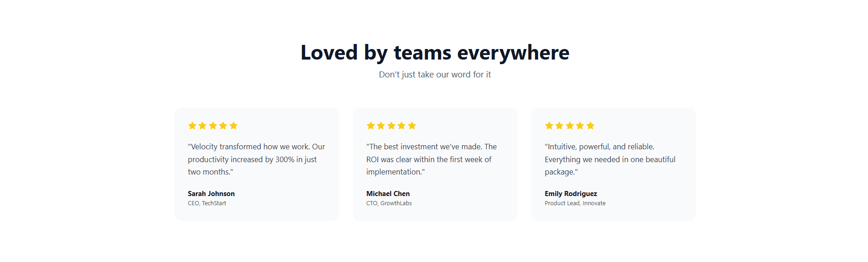Viewport: 868px width, 262px height.
Task: Click the "best investment we've made" quote
Action: 431,159
